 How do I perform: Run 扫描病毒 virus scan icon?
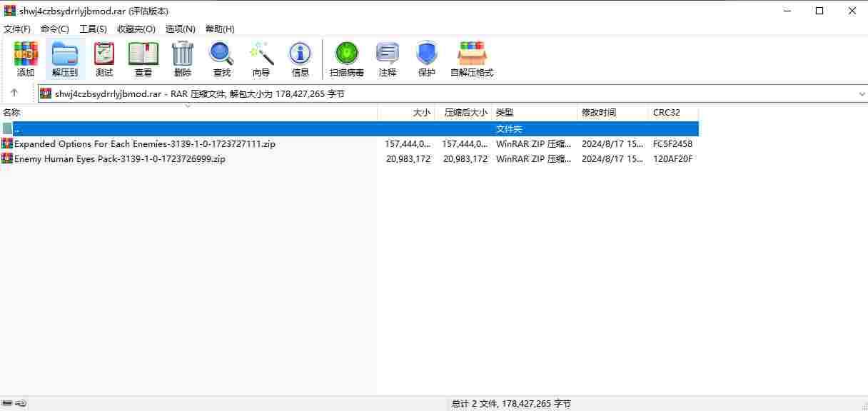point(347,59)
